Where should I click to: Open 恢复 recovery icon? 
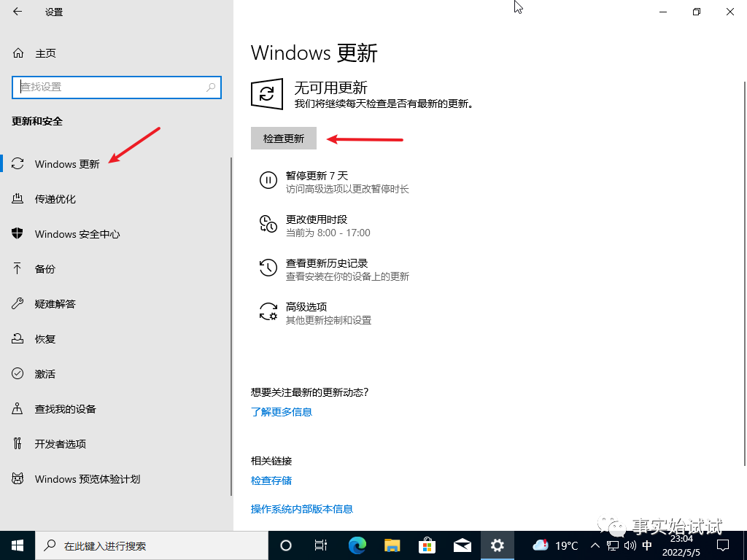(18, 338)
